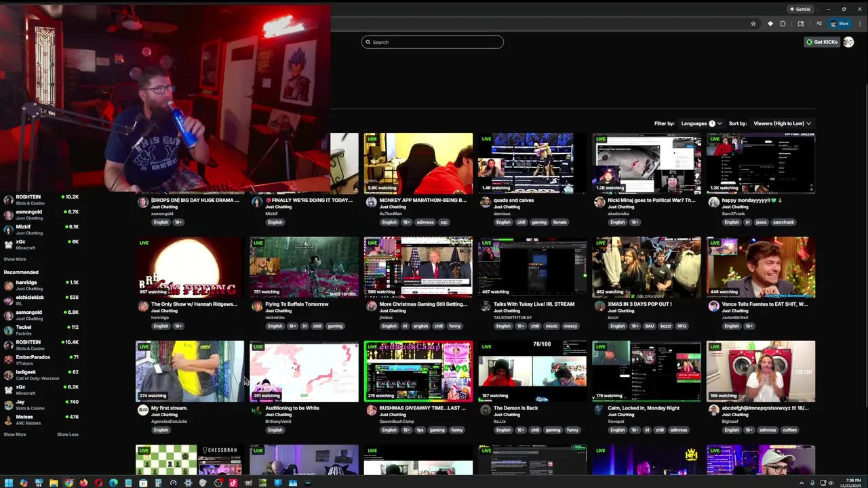868x488 pixels.
Task: Open the Viewers (High to Low) sort dropdown
Action: pos(782,123)
